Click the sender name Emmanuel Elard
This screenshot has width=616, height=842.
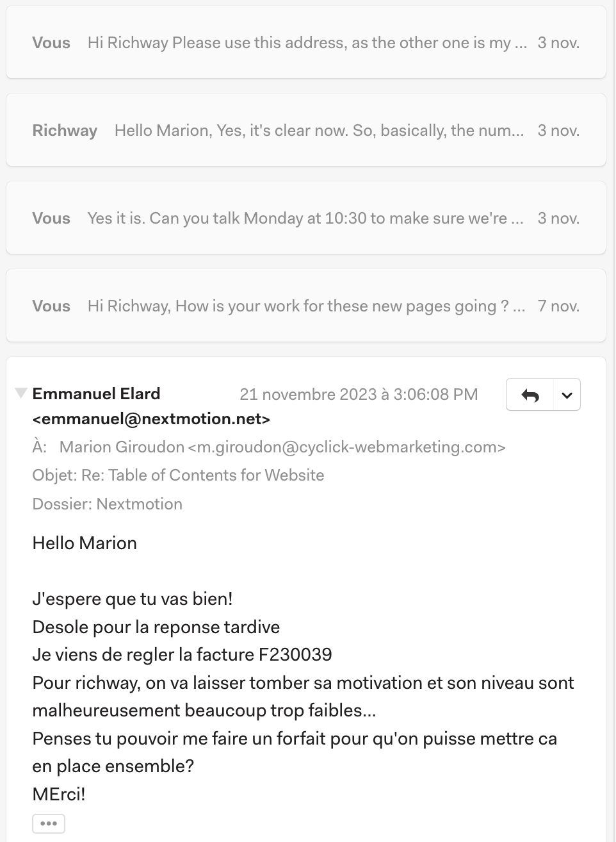(x=96, y=394)
